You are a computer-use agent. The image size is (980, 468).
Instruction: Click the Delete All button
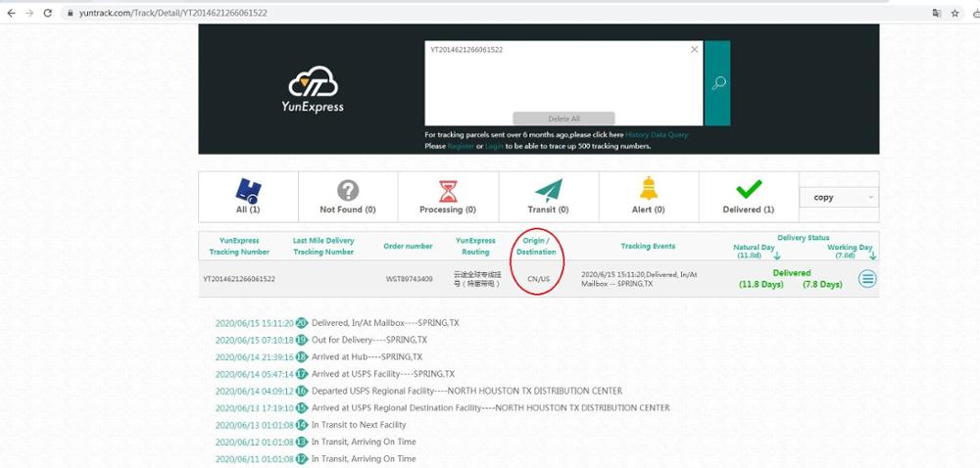coord(563,117)
